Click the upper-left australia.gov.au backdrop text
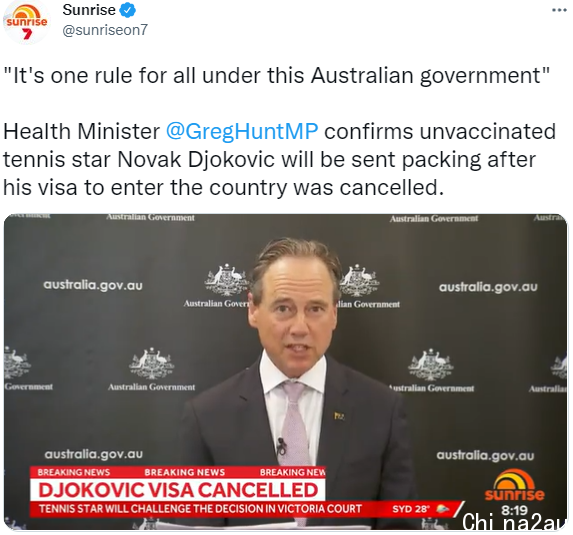This screenshot has width=573, height=535. (93, 285)
